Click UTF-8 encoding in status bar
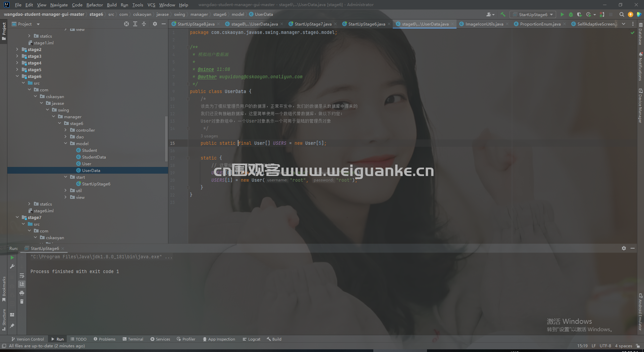Screen dimensions: 644x352 [x=605, y=346]
